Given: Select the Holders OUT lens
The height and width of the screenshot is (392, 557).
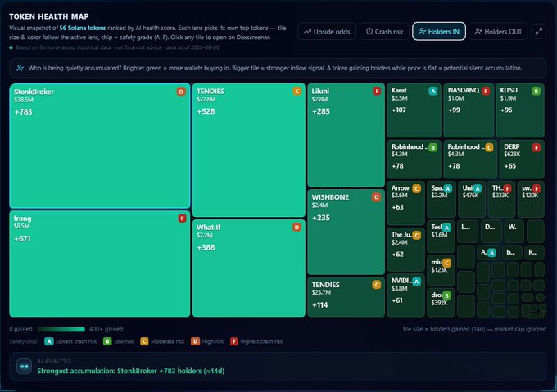Looking at the screenshot, I should pos(498,32).
